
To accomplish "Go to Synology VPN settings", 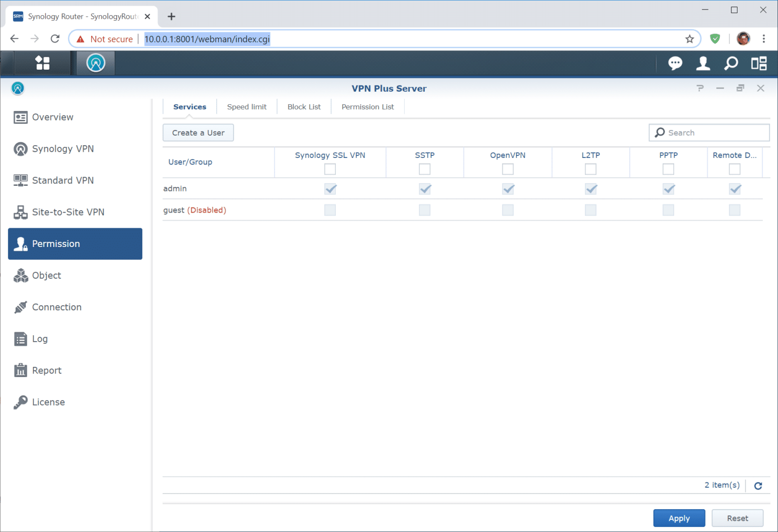I will click(x=75, y=149).
